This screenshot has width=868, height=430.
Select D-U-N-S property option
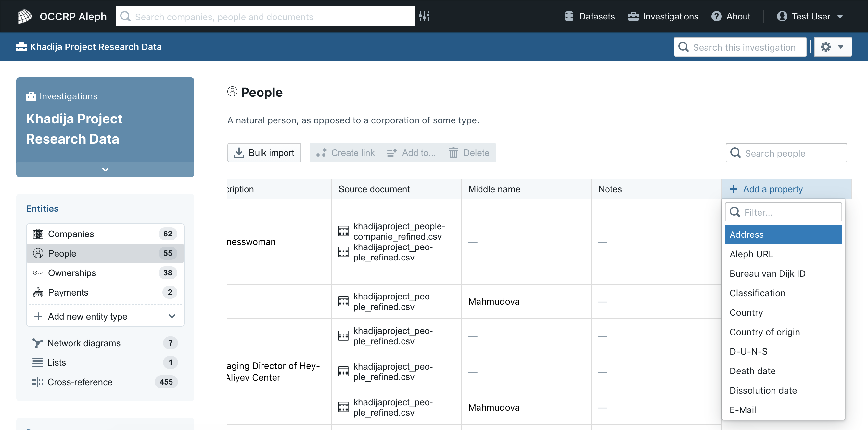(783, 351)
